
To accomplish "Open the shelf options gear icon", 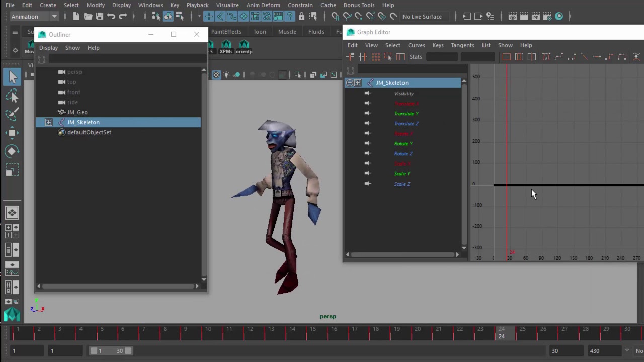I will point(15,50).
